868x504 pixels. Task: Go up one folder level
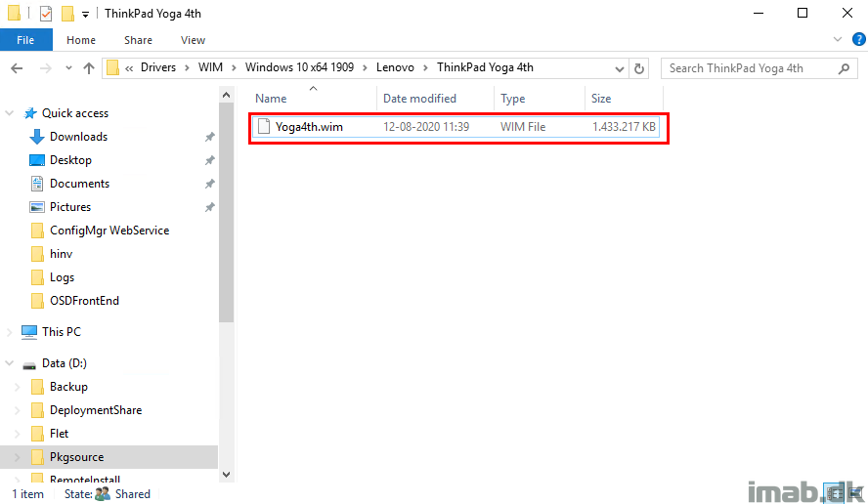coord(89,68)
